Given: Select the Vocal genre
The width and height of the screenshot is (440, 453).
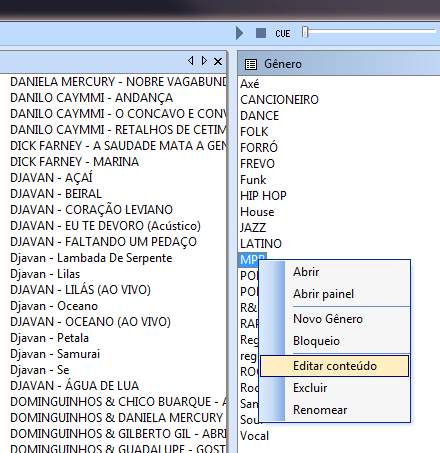Looking at the screenshot, I should [x=254, y=436].
